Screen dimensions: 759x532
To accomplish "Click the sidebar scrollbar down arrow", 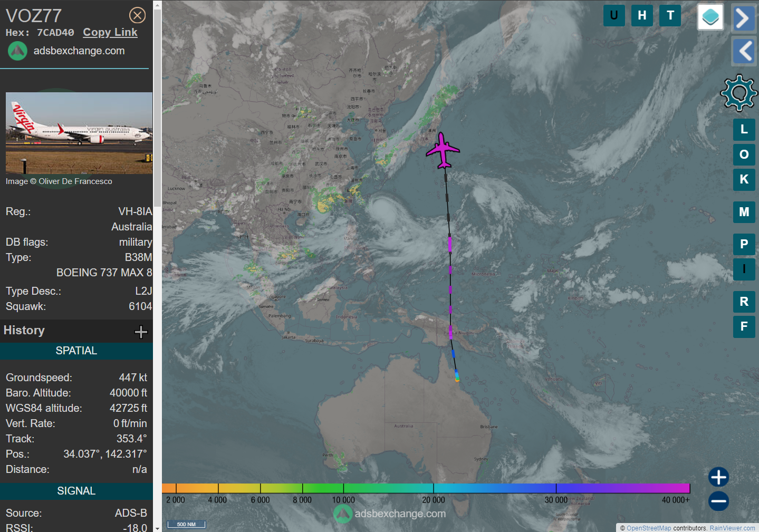I will [157, 528].
